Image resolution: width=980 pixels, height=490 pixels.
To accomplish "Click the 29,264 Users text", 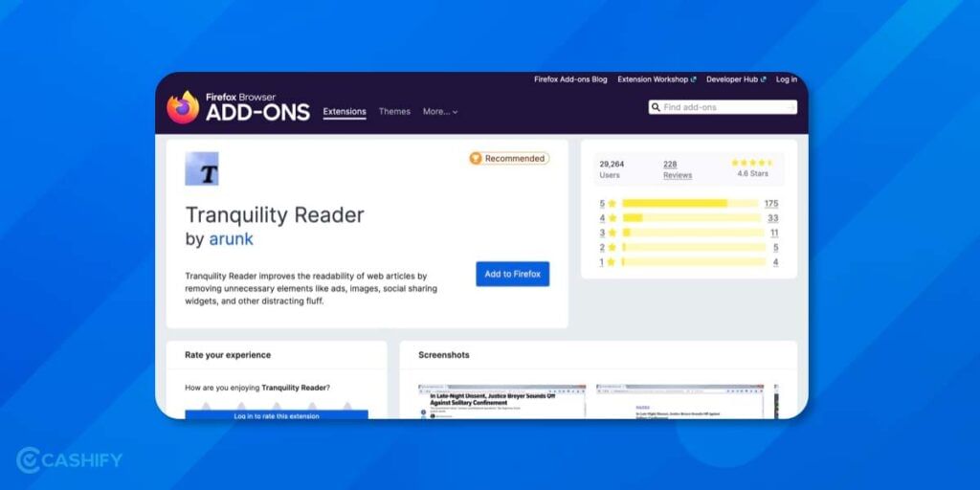I will point(612,169).
